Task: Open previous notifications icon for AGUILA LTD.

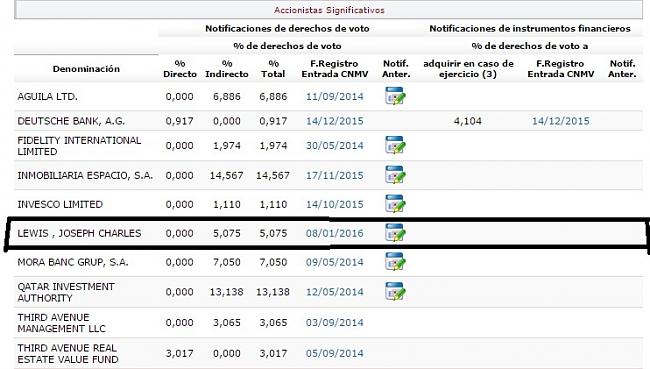Action: click(395, 96)
